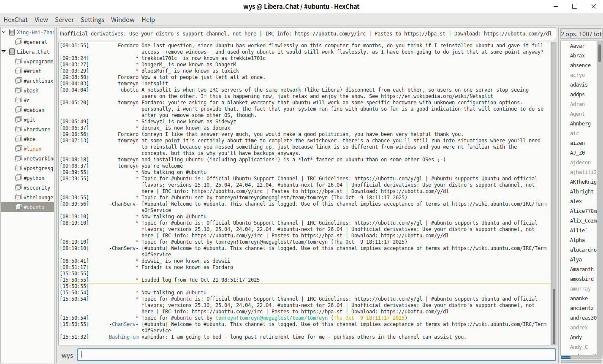The image size is (603, 364).
Task: Click the chat message input field
Action: pyautogui.click(x=316, y=355)
